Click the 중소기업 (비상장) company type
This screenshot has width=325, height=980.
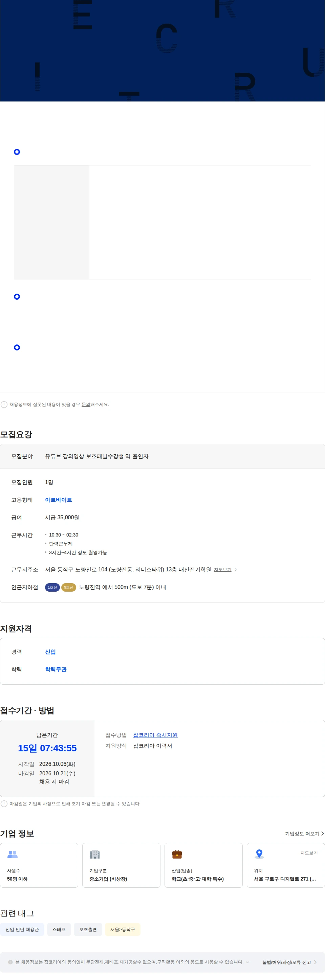pyautogui.click(x=108, y=879)
